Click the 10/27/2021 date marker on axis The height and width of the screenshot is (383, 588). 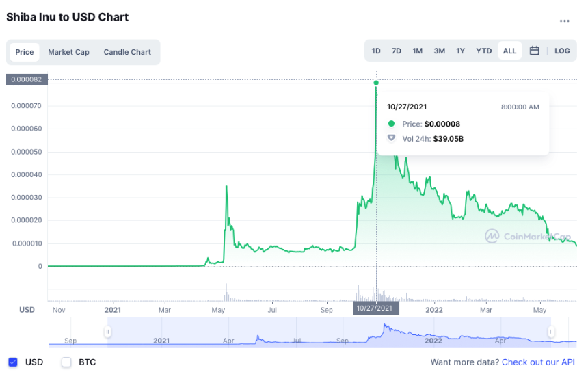point(376,308)
